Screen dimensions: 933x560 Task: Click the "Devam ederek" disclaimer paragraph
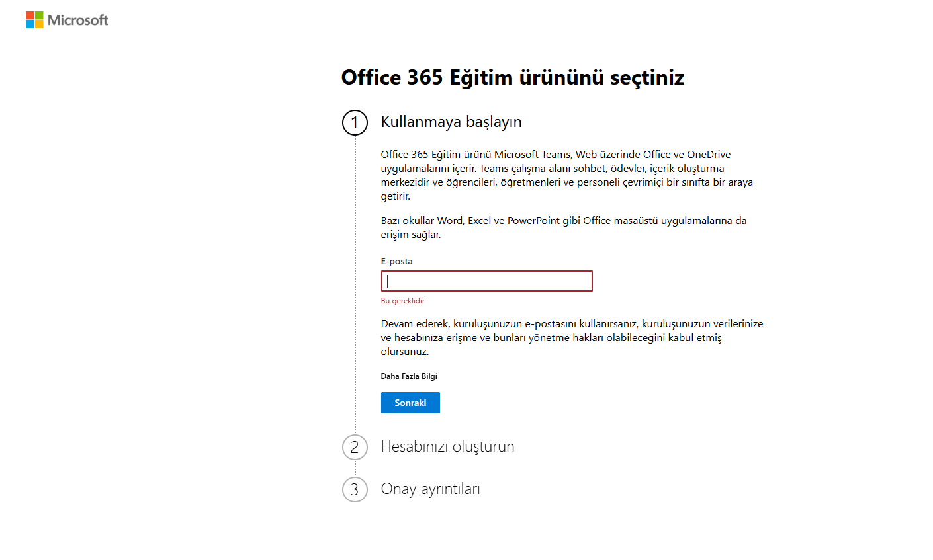571,338
